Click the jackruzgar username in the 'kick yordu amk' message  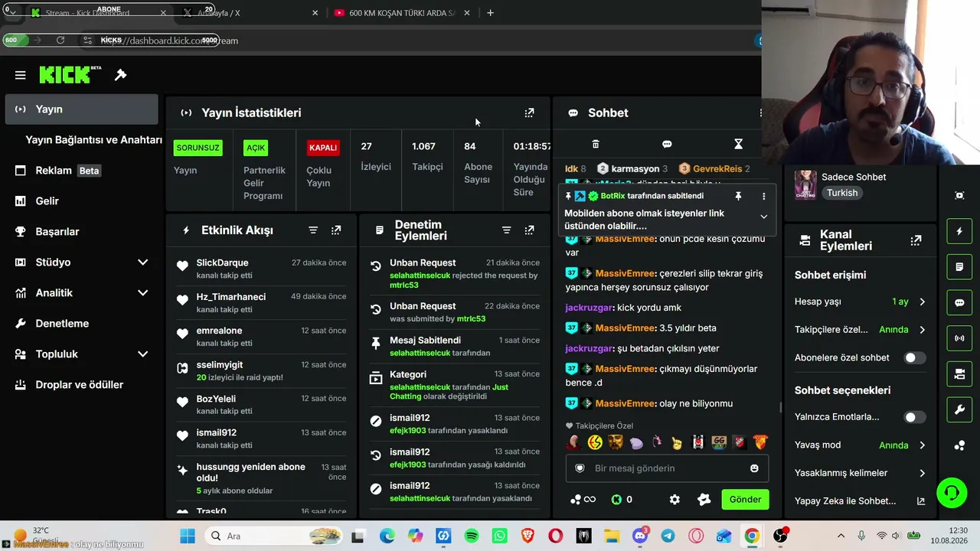(x=588, y=308)
